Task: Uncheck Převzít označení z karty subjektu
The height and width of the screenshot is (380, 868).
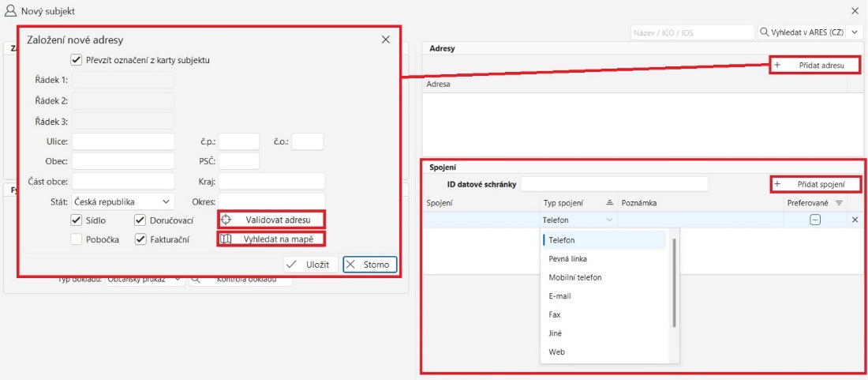Action: [x=77, y=59]
